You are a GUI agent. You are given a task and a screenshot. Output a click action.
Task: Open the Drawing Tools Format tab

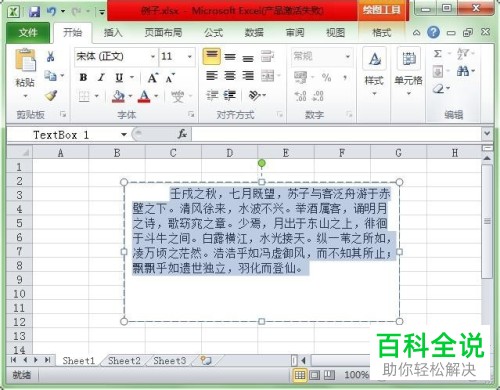tap(382, 33)
